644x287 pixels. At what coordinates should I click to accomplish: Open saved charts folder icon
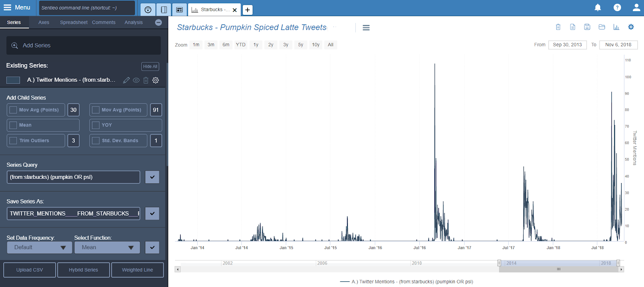[602, 27]
